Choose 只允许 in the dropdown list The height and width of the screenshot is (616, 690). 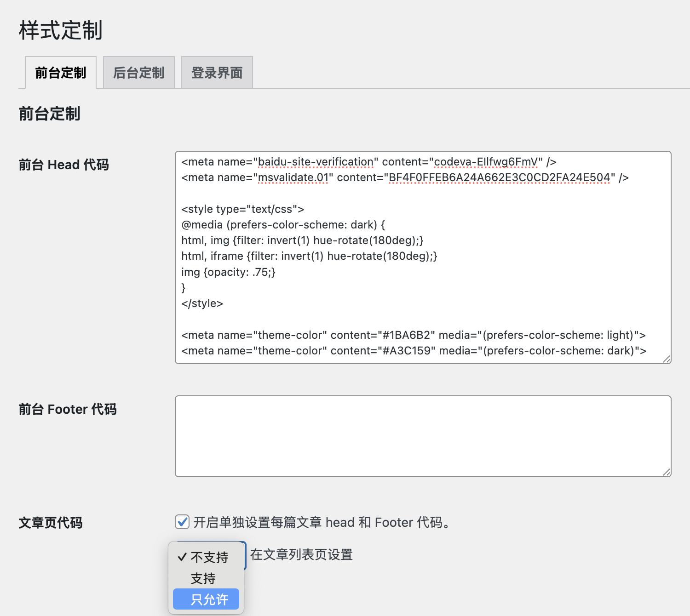click(206, 599)
